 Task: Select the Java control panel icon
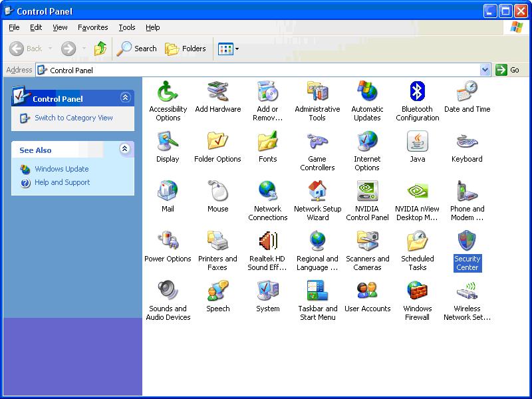(x=418, y=146)
